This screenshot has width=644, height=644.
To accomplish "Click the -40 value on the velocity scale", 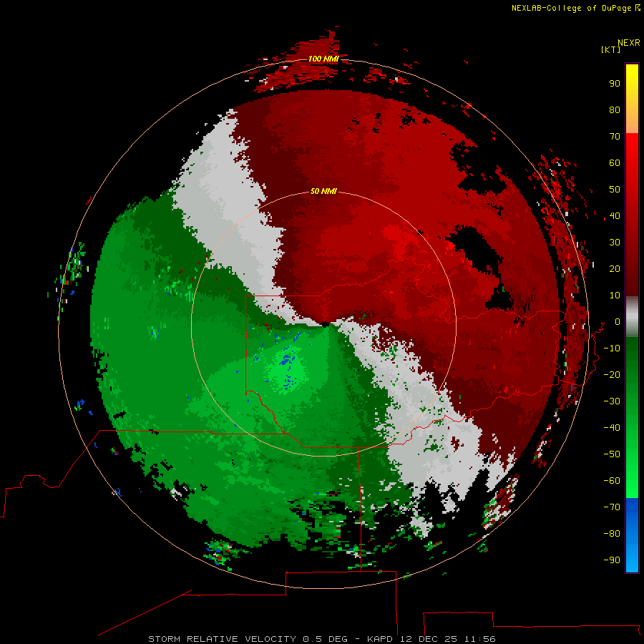I will click(612, 428).
